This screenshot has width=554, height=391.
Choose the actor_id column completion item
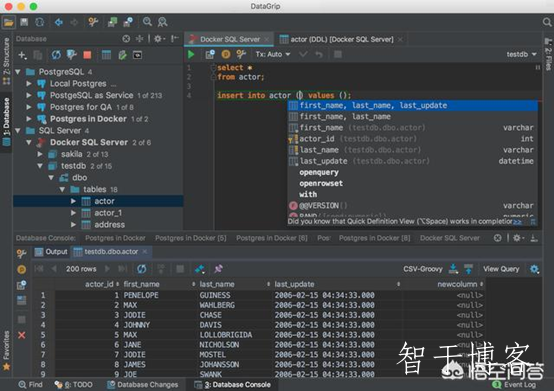click(x=412, y=139)
